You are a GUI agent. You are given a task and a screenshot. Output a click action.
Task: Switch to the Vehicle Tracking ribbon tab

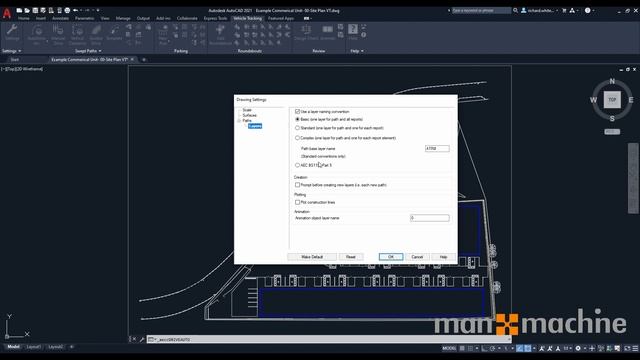pos(247,18)
